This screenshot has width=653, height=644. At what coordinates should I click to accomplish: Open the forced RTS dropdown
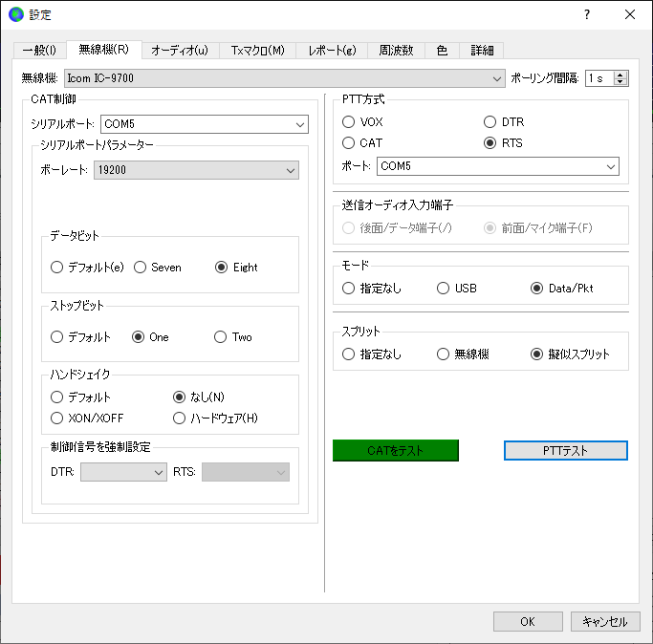click(x=246, y=472)
